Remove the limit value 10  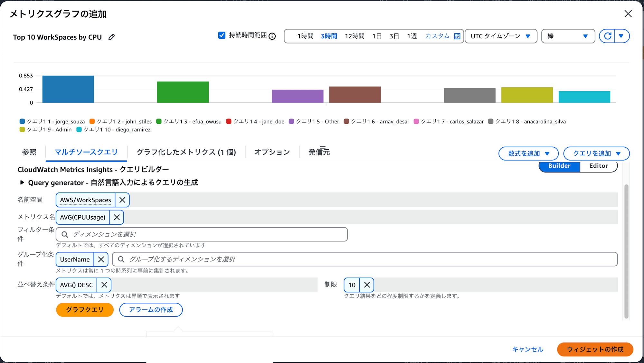point(367,285)
